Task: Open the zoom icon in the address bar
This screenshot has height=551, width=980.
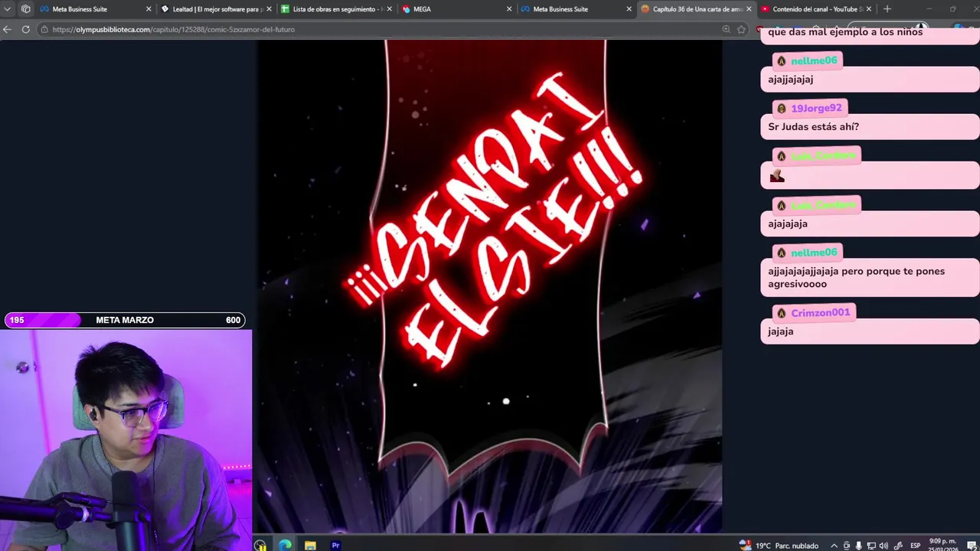Action: point(726,29)
